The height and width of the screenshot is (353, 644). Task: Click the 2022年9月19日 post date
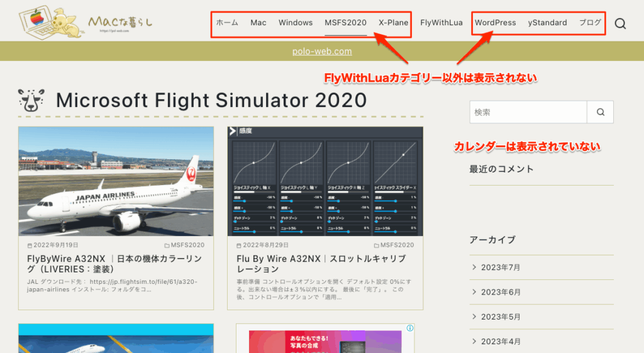pos(55,245)
